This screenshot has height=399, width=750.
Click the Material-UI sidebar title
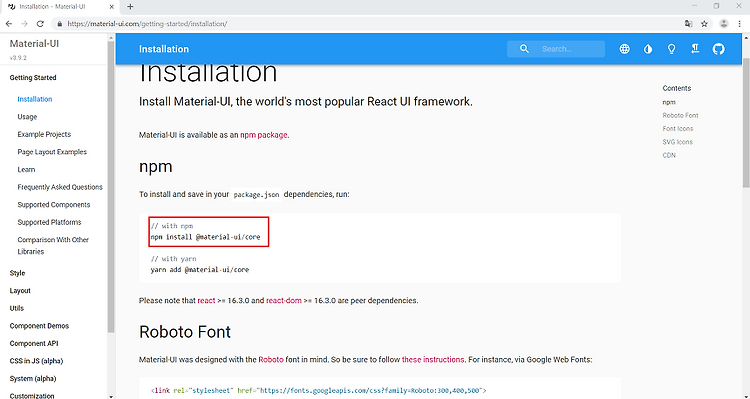[x=34, y=44]
